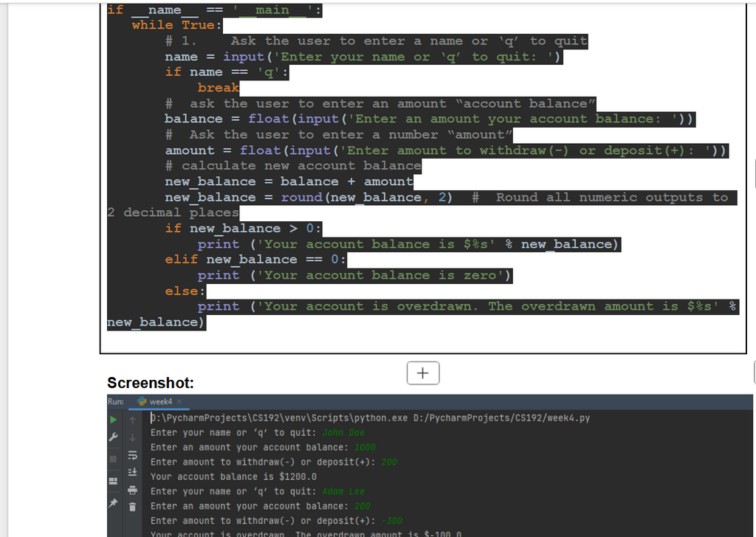
Task: Click the python.exe path line in console
Action: (369, 418)
